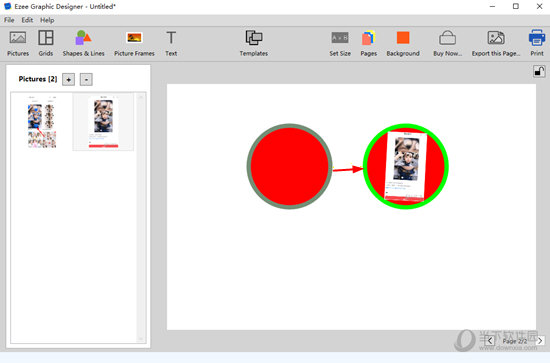Screen dimensions: 550x363
Task: Choose the Background color tool
Action: (403, 43)
